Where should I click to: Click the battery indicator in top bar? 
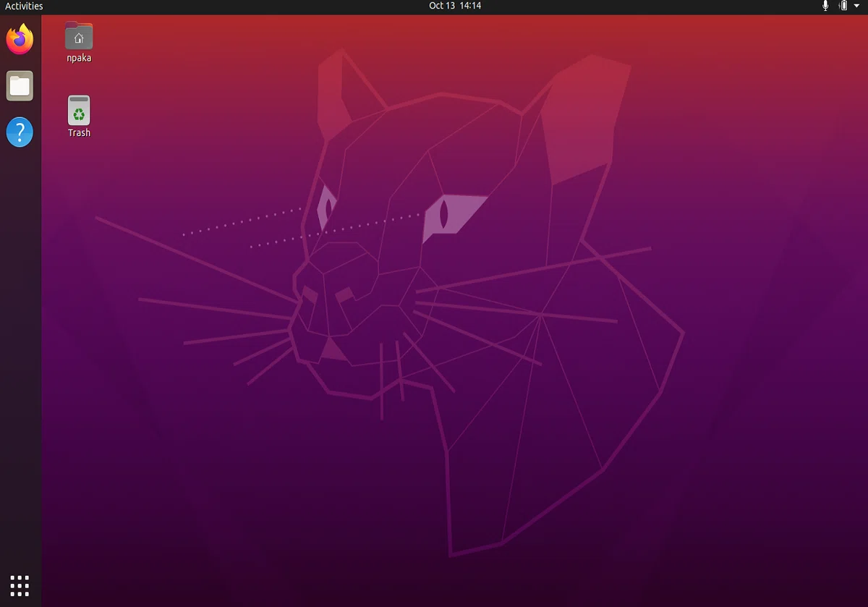[843, 6]
